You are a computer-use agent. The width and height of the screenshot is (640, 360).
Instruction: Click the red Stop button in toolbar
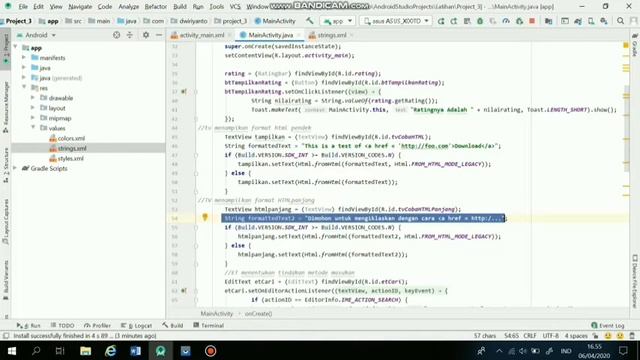532,21
